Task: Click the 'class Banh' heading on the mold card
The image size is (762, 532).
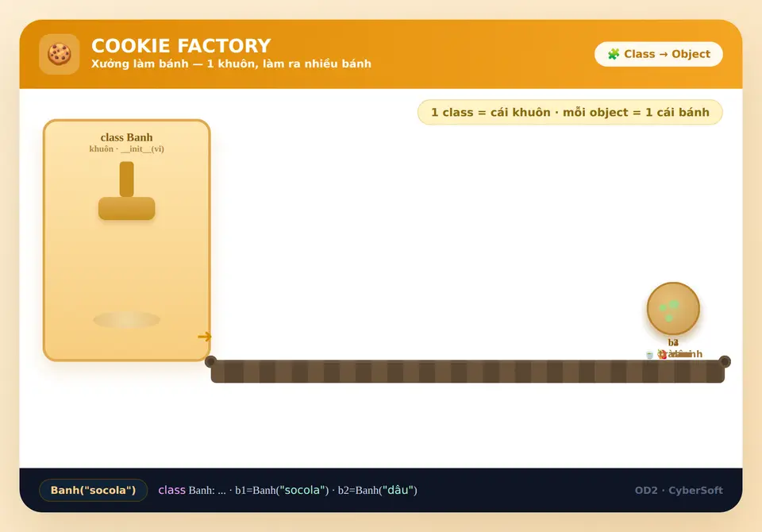Action: (127, 137)
